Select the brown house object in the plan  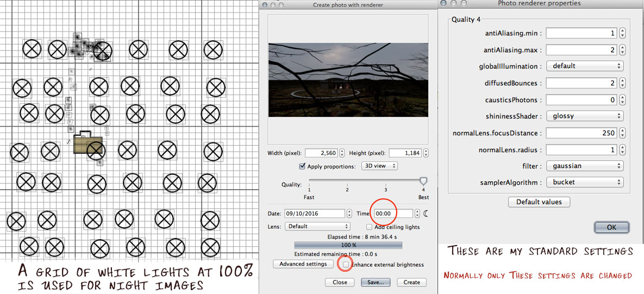(87, 143)
